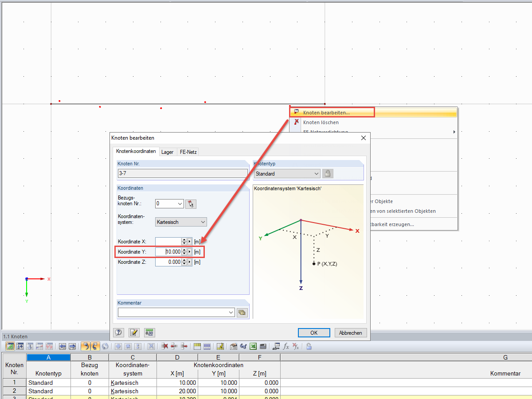
Task: Click the OK button
Action: click(314, 332)
